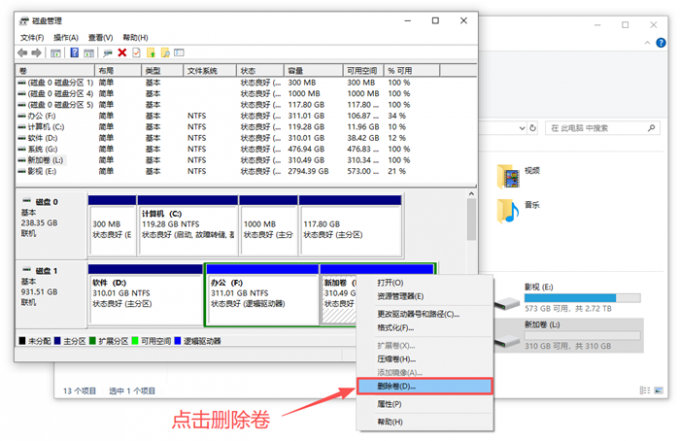The height and width of the screenshot is (441, 680).
Task: Choose 资源管理器(E) in context menu
Action: 425,296
